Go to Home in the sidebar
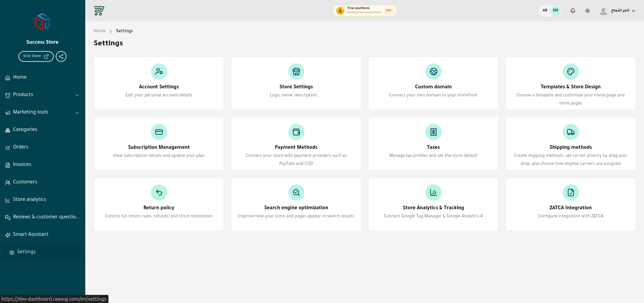 point(42,77)
